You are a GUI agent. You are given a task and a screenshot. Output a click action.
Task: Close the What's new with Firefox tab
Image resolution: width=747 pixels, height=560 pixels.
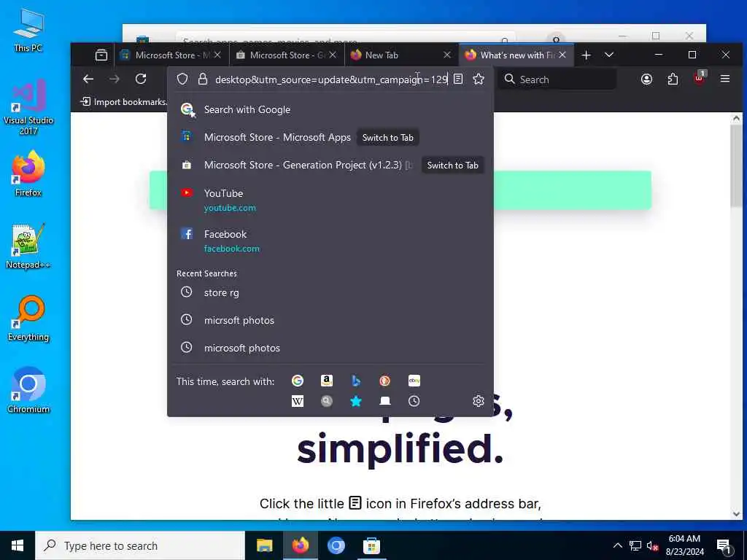[562, 55]
